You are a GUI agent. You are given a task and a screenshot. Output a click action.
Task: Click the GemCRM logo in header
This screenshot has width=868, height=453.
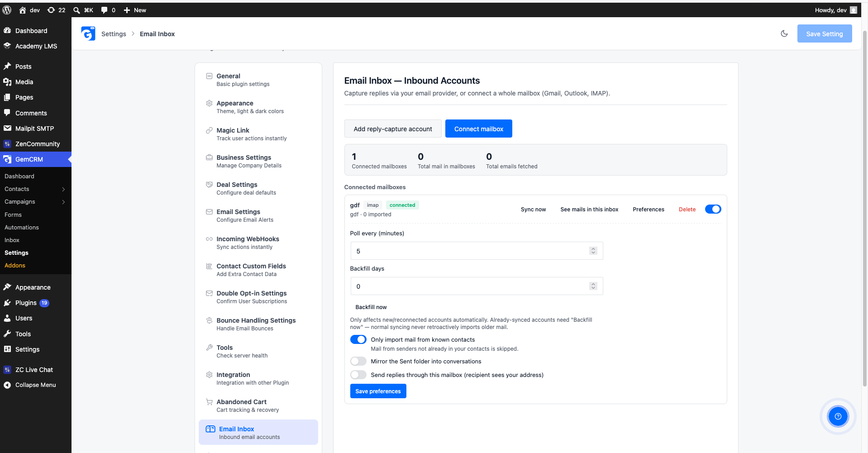pos(88,33)
